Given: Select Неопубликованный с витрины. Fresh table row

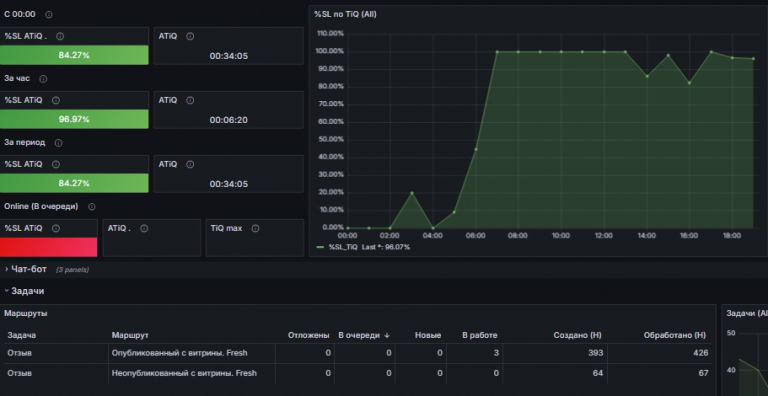Looking at the screenshot, I should [x=358, y=373].
